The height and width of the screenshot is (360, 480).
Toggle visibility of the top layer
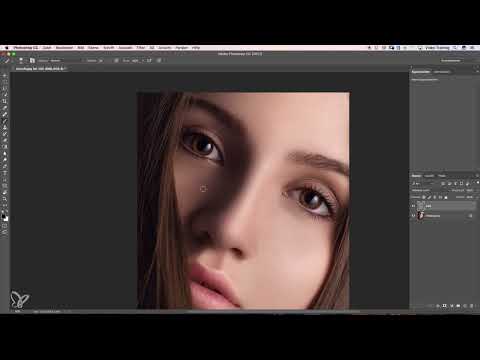413,206
